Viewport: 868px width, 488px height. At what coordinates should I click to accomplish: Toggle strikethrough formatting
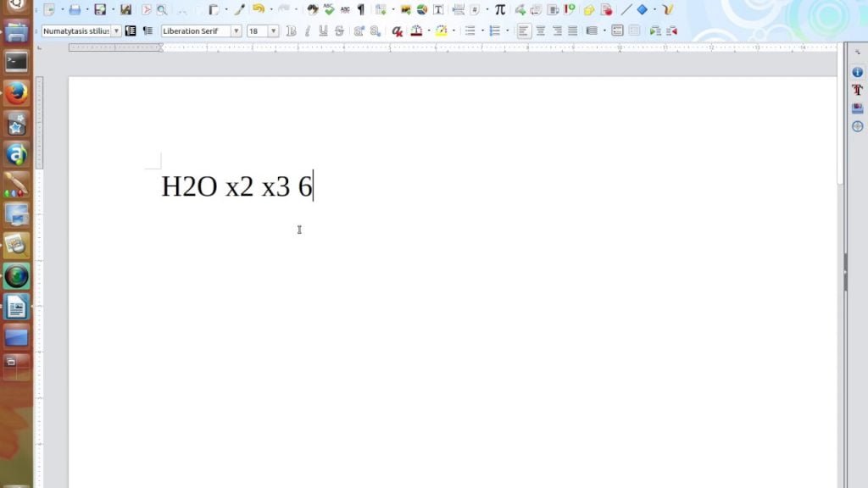point(339,31)
